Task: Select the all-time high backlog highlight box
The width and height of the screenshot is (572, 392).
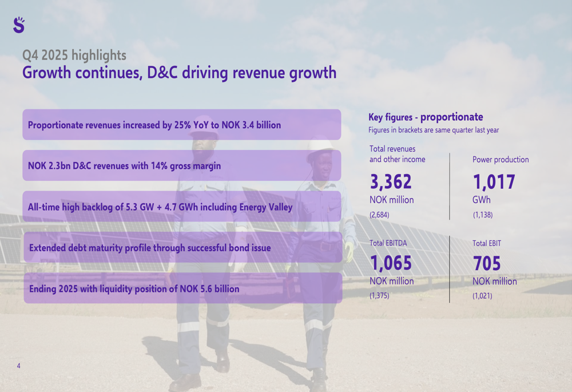Action: click(x=181, y=207)
